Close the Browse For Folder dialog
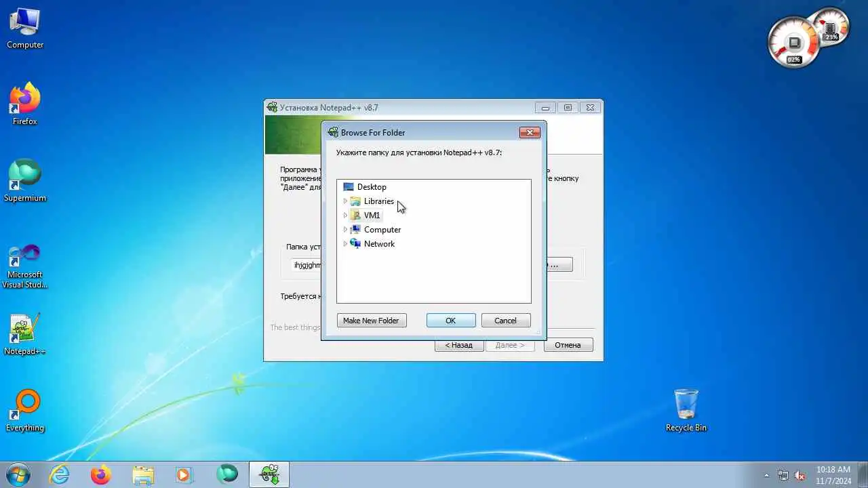The height and width of the screenshot is (488, 868). pyautogui.click(x=530, y=133)
